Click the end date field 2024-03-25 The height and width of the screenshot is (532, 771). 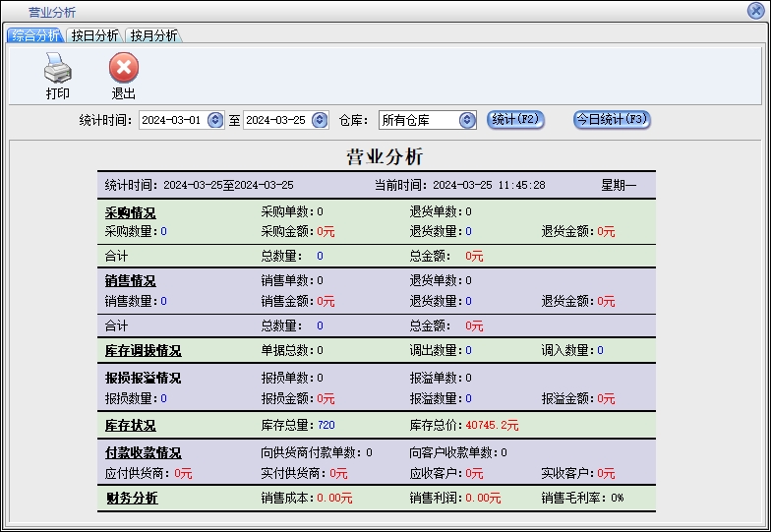click(275, 120)
